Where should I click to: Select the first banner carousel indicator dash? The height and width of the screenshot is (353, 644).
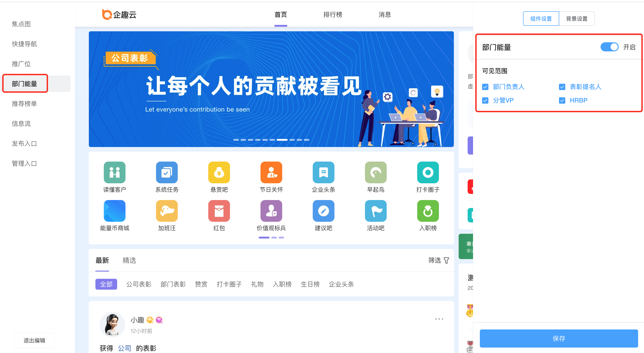236,140
